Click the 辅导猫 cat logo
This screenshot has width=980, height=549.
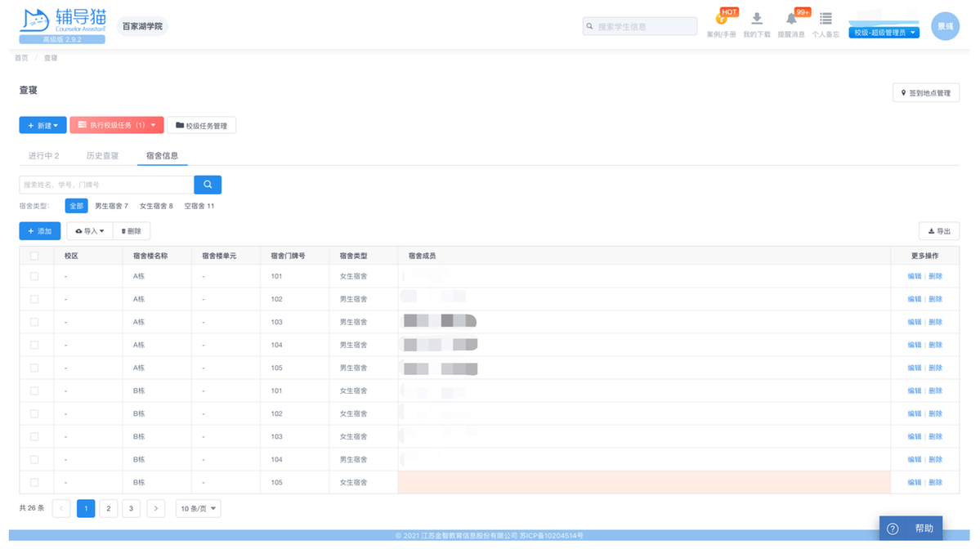[x=34, y=21]
